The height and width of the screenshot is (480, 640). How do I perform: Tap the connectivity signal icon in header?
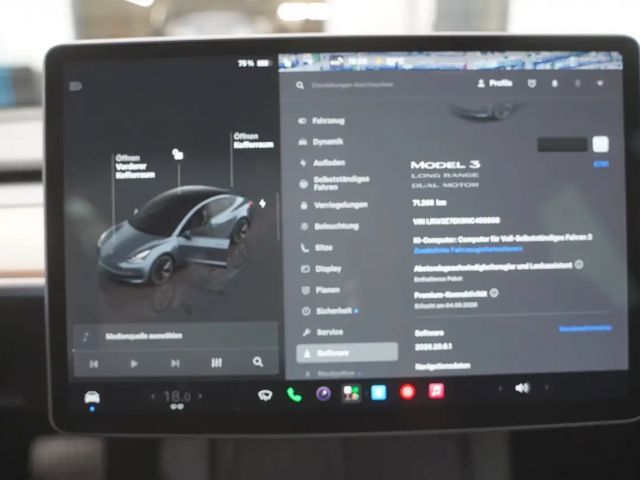pos(600,83)
